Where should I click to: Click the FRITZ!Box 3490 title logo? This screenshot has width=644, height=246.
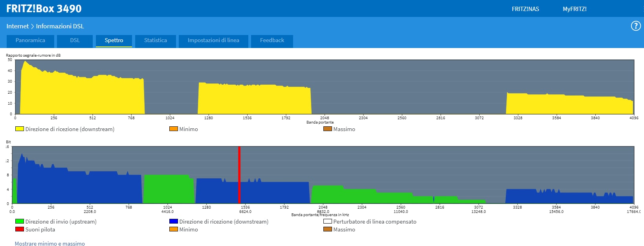(x=44, y=9)
